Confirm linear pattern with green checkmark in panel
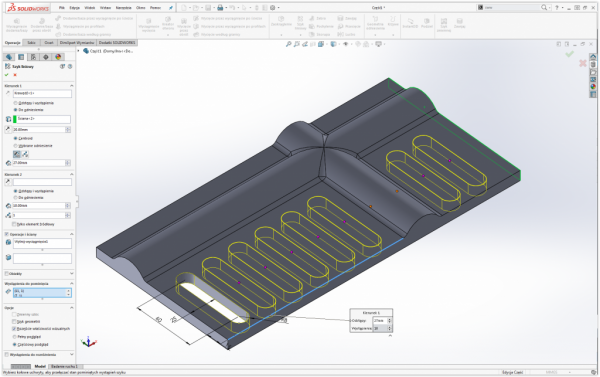The image size is (600, 377). pyautogui.click(x=7, y=75)
